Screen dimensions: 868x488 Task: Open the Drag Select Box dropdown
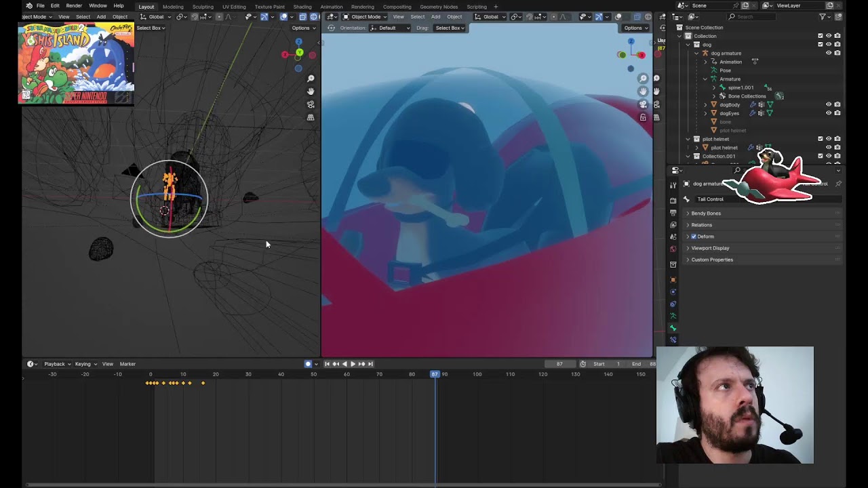click(450, 28)
